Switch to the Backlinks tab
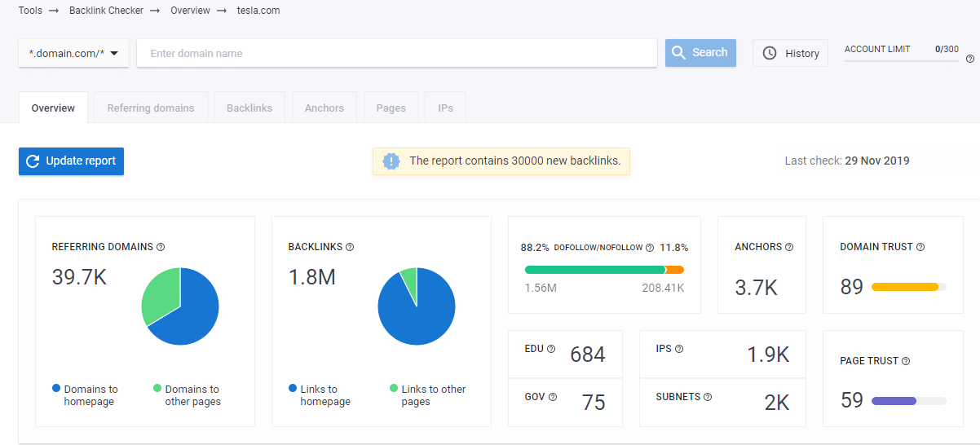The image size is (980, 445). (249, 108)
